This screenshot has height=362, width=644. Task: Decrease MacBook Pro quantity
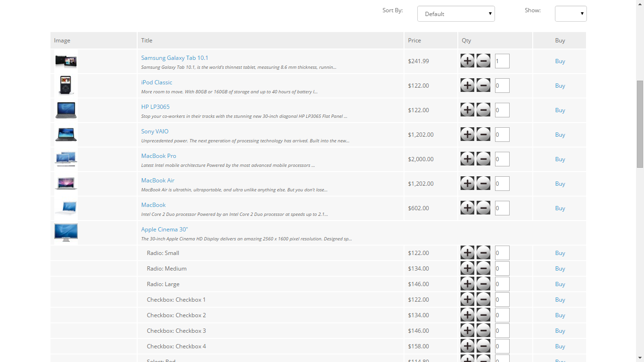[483, 159]
